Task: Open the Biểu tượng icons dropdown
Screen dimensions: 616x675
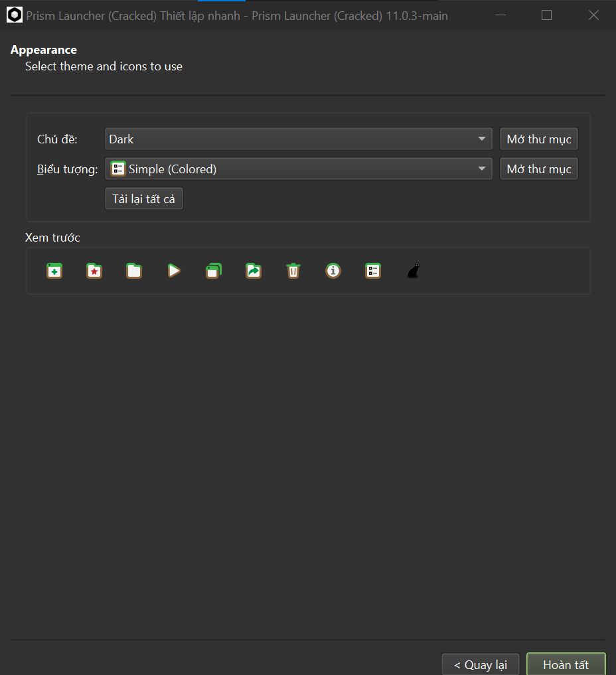Action: [298, 169]
